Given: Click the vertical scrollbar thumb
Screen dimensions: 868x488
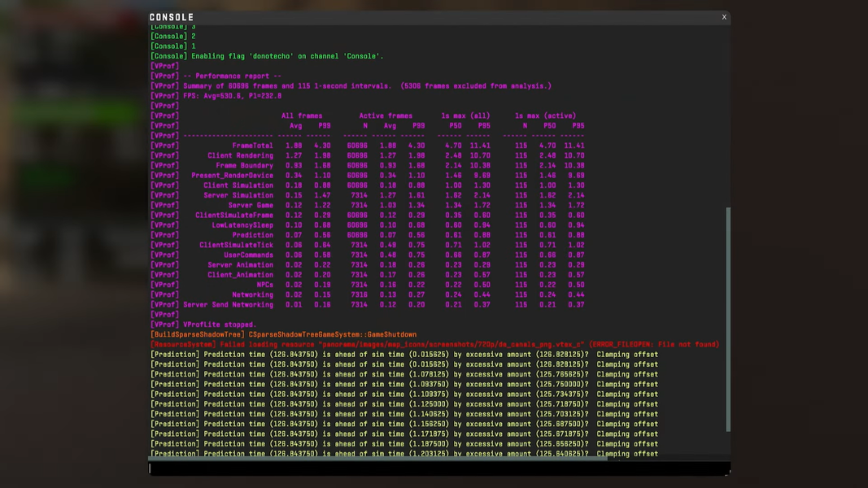Looking at the screenshot, I should (x=727, y=317).
